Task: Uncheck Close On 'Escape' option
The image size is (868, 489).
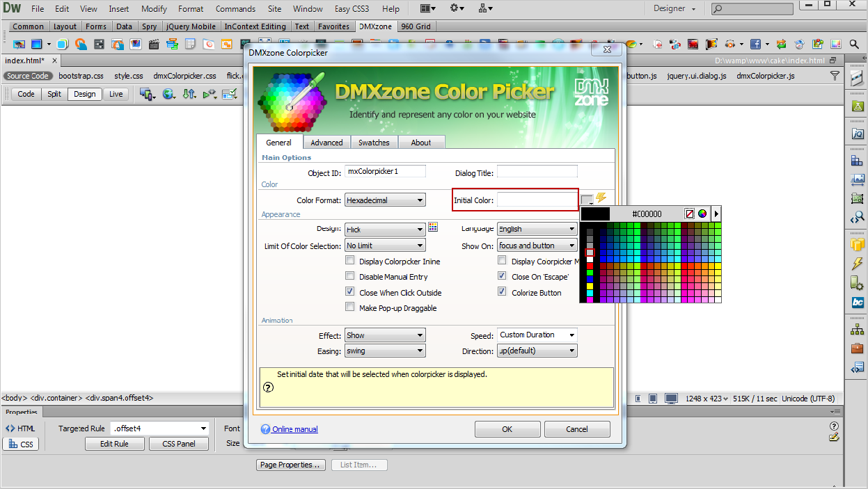Action: click(502, 276)
